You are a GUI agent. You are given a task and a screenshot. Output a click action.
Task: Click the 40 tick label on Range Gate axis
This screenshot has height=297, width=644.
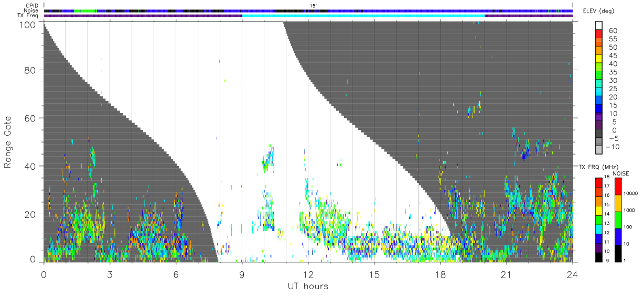(30, 167)
